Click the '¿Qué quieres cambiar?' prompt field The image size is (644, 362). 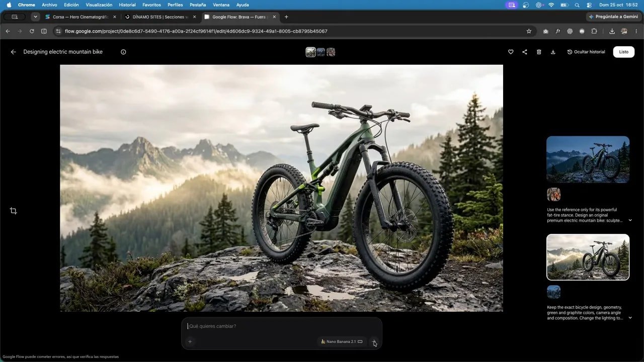281,326
